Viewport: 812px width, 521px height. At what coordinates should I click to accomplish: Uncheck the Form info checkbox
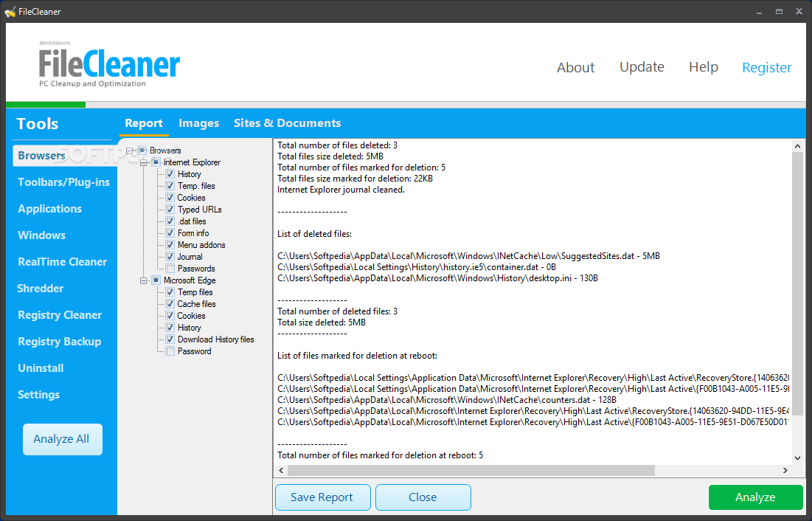point(170,232)
